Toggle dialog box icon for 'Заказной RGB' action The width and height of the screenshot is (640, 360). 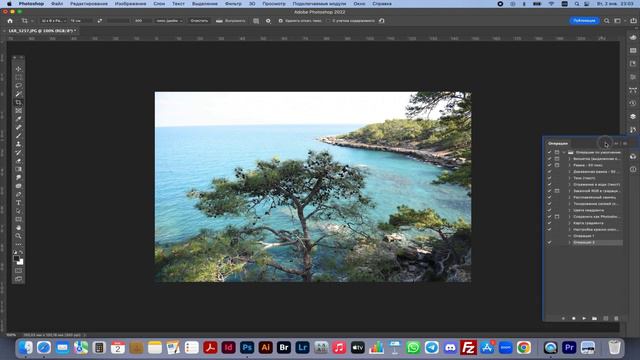pyautogui.click(x=557, y=191)
